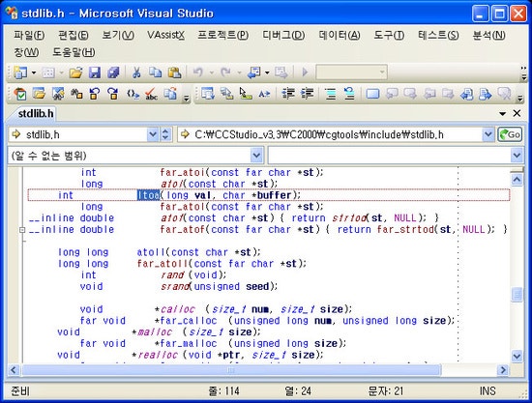Click the Undo arrow icon
Viewport: 532px width, 403px height.
(197, 72)
